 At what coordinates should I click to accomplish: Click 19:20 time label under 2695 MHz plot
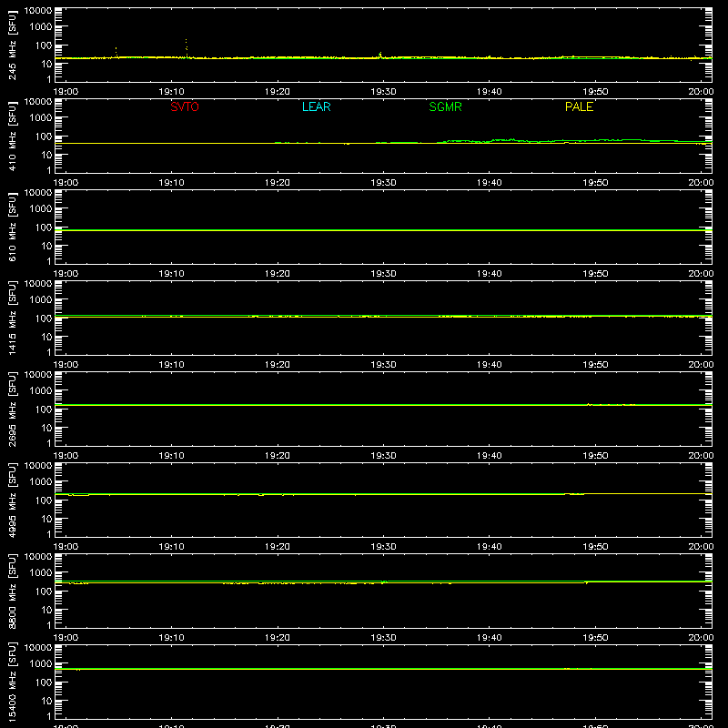278,456
